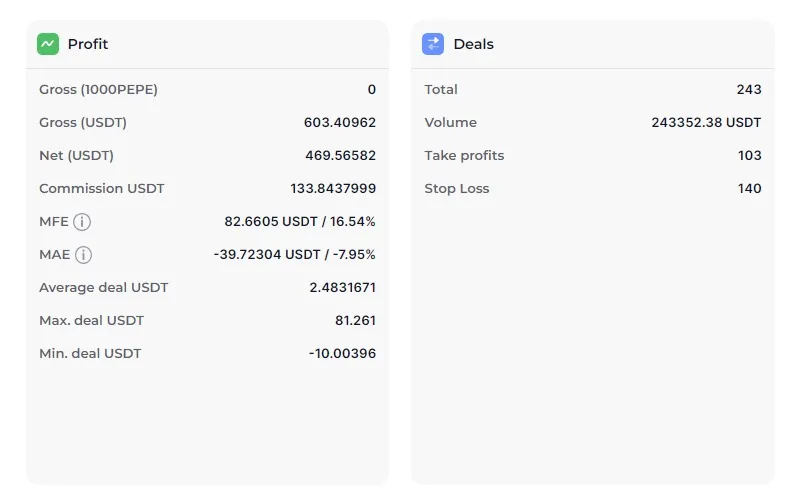Viewport: 787px width, 501px height.
Task: Select the Commission value 133.8437999
Action: 333,189
